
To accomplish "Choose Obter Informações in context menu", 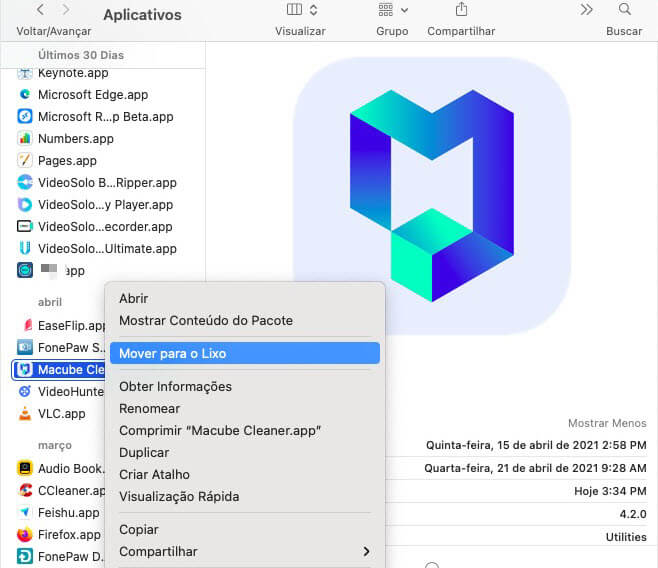I will (245, 386).
